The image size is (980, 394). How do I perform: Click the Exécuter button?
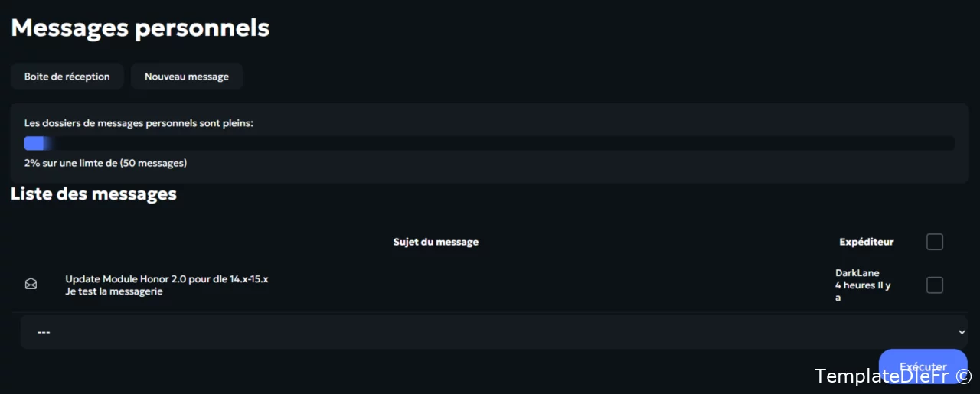coord(923,366)
